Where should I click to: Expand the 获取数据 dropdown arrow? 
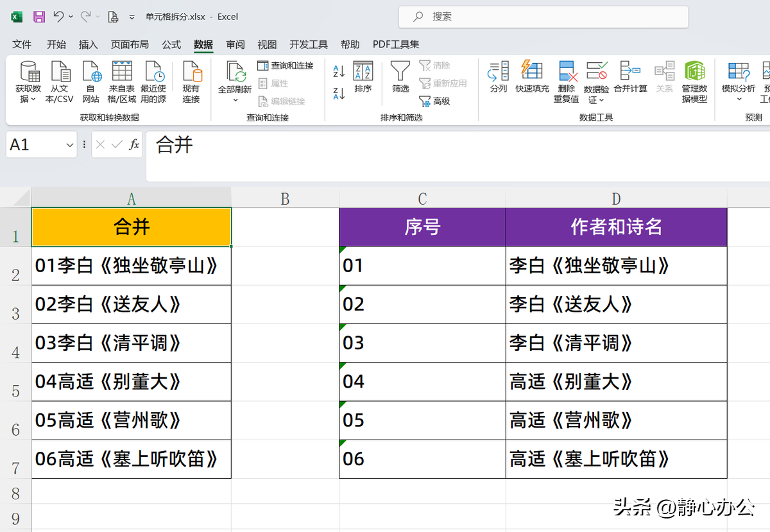coord(33,99)
